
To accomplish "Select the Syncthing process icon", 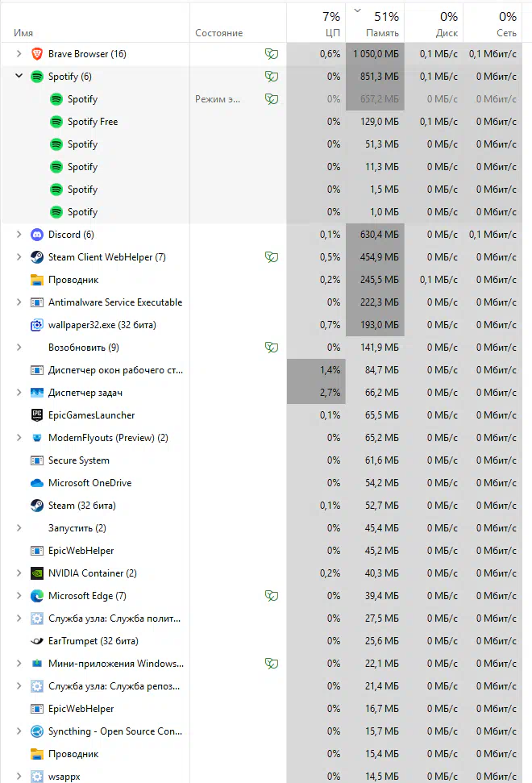I will coord(37,731).
